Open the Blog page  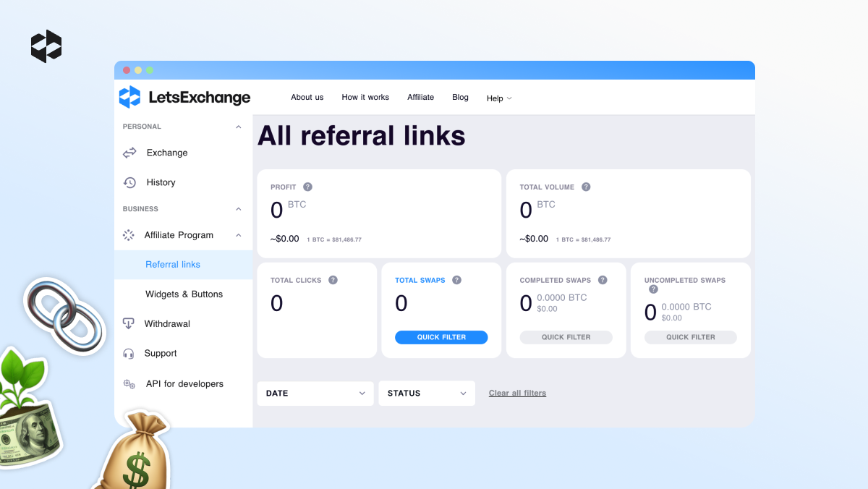click(x=460, y=97)
